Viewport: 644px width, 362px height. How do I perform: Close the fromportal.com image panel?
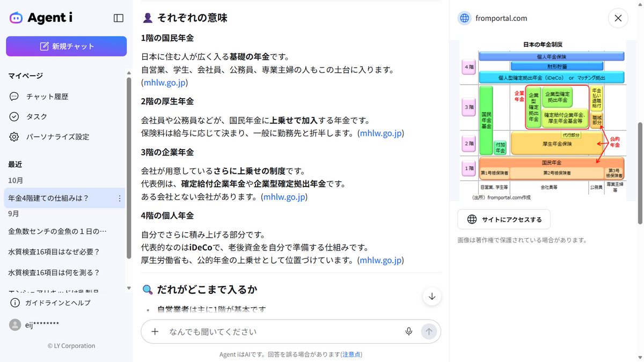tap(618, 18)
